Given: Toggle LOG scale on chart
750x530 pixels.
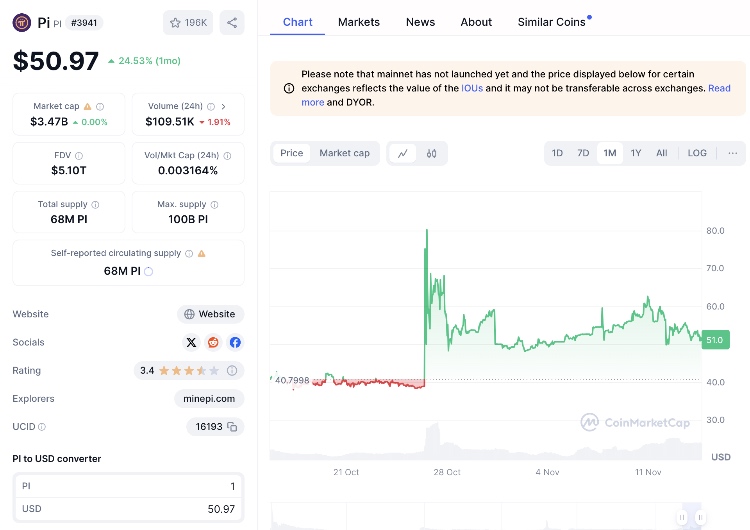Looking at the screenshot, I should 697,153.
